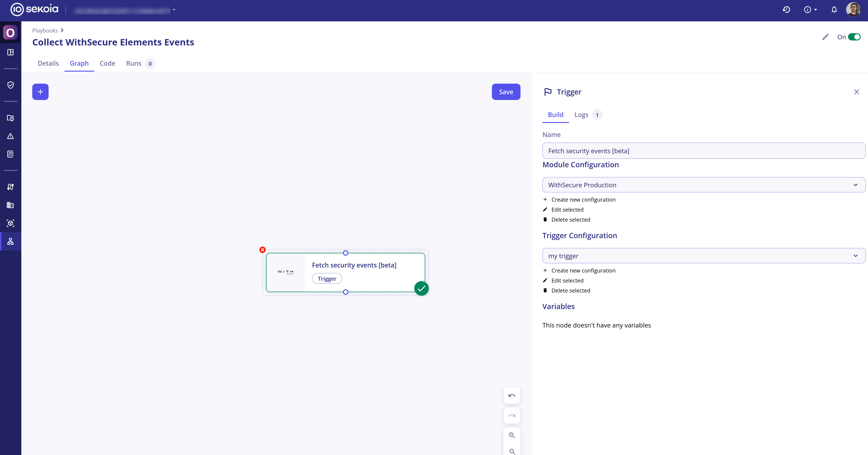
Task: Switch to the Logs tab
Action: tap(581, 115)
